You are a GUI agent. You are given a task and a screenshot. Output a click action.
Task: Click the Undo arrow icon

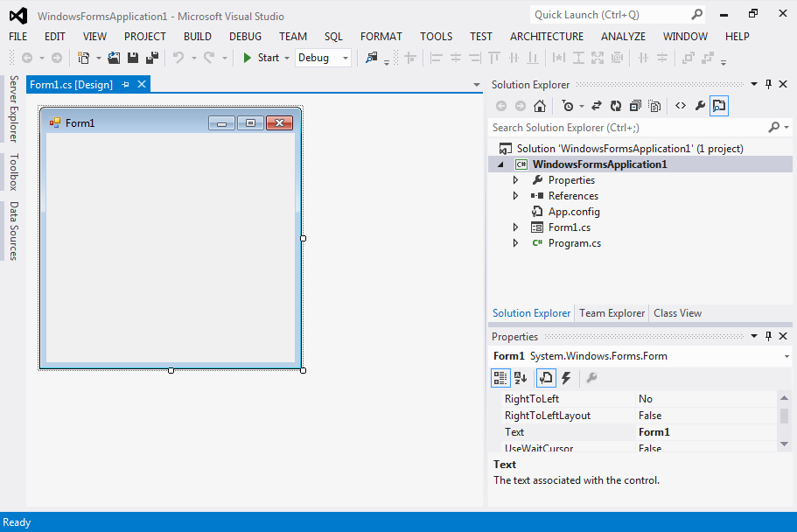[x=178, y=58]
